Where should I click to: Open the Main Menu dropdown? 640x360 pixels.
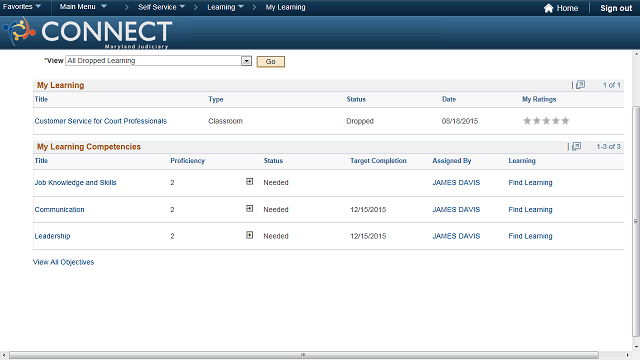[x=83, y=7]
